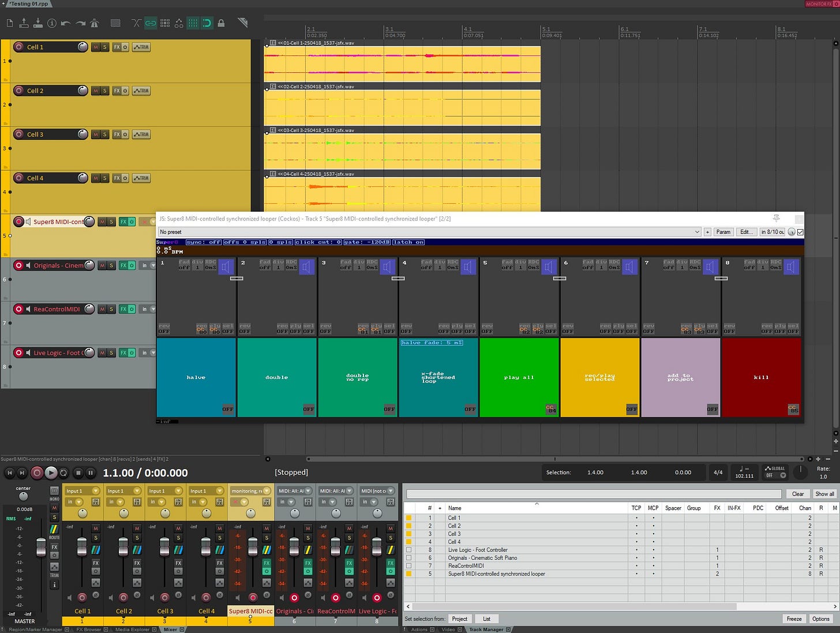Image resolution: width=840 pixels, height=633 pixels.
Task: Click the undo arrow in the toolbar
Action: point(66,23)
